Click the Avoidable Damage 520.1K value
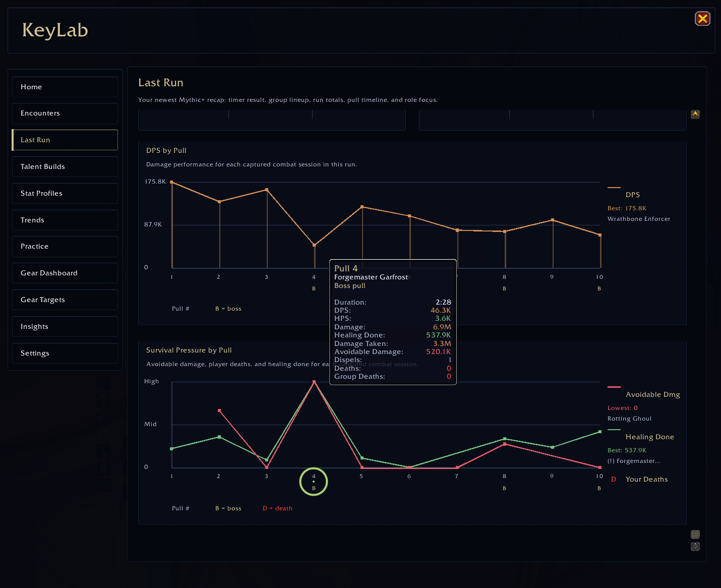Viewport: 721px width, 588px height. 439,351
